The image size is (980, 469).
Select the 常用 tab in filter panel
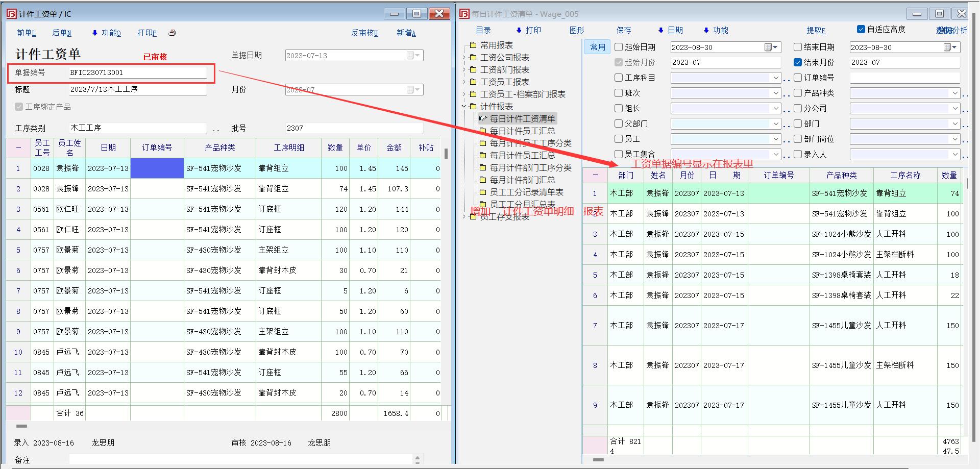tap(597, 47)
